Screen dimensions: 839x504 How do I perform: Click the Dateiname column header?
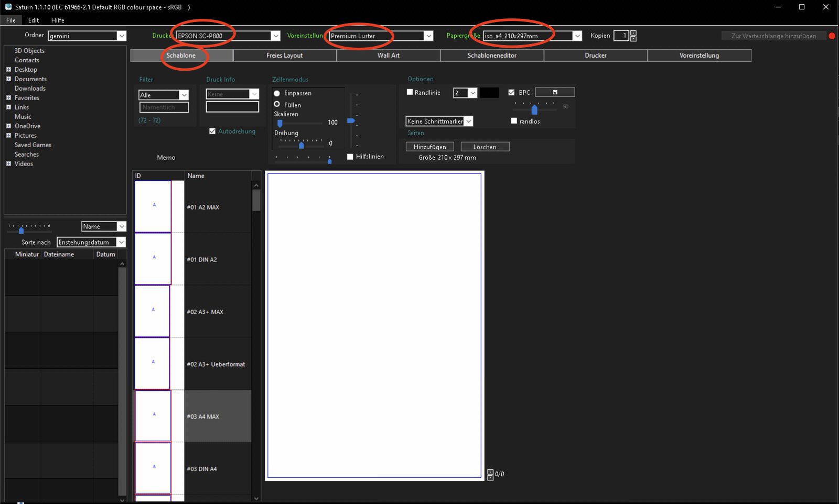click(68, 254)
